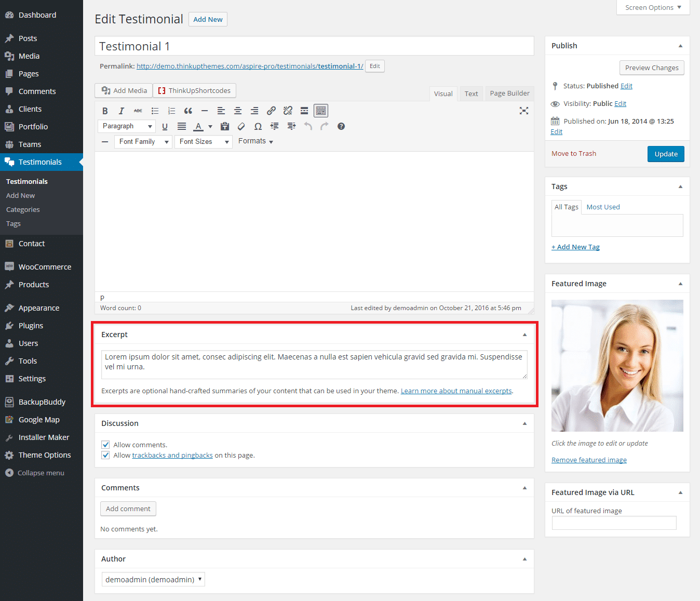
Task: Click the blue Update button
Action: 666,154
